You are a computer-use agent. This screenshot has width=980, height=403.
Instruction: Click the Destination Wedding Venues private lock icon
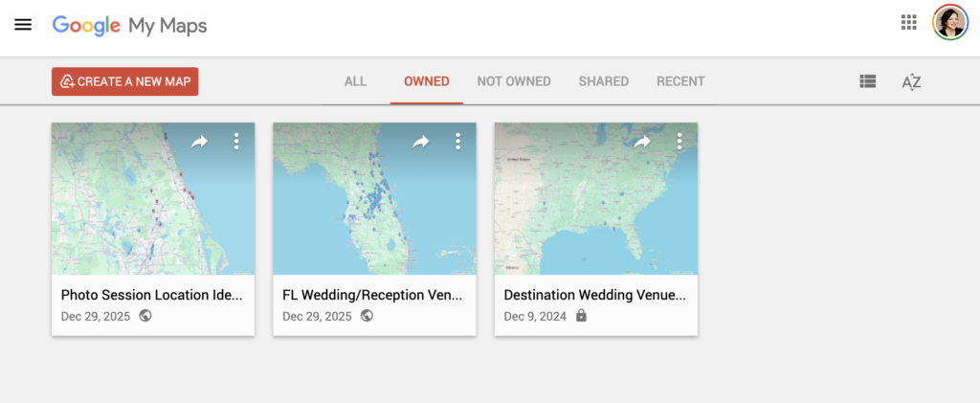581,316
